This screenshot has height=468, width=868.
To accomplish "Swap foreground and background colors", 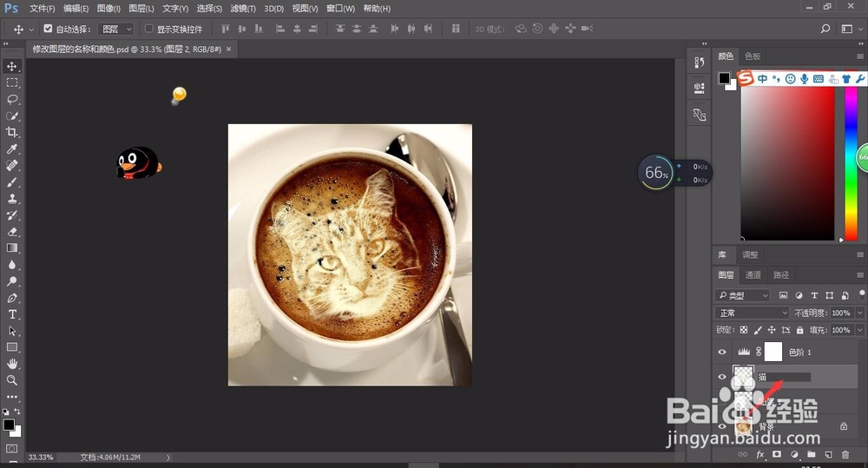I will pyautogui.click(x=17, y=412).
